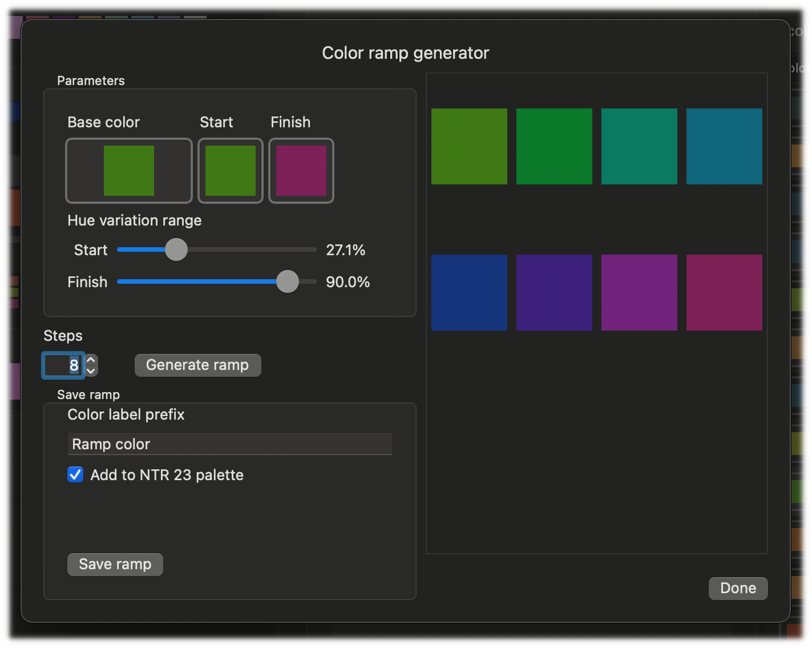Click the Base color green swatch well
The width and height of the screenshot is (812, 648).
(129, 171)
